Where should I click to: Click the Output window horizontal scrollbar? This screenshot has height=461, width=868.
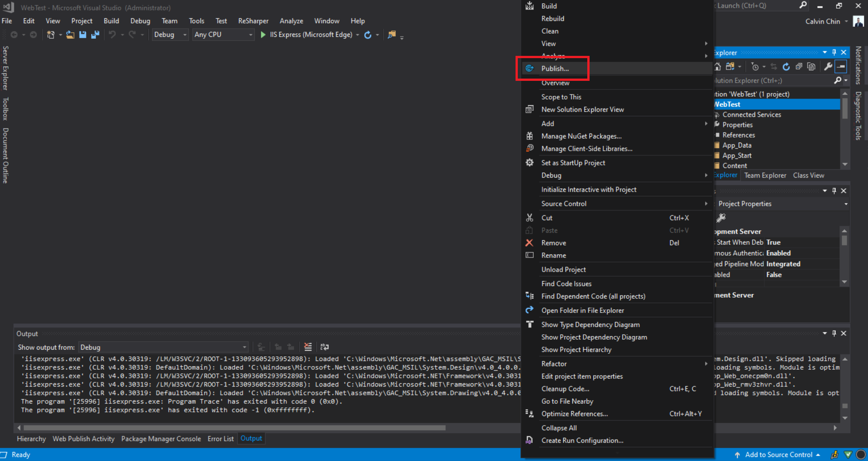(x=234, y=428)
